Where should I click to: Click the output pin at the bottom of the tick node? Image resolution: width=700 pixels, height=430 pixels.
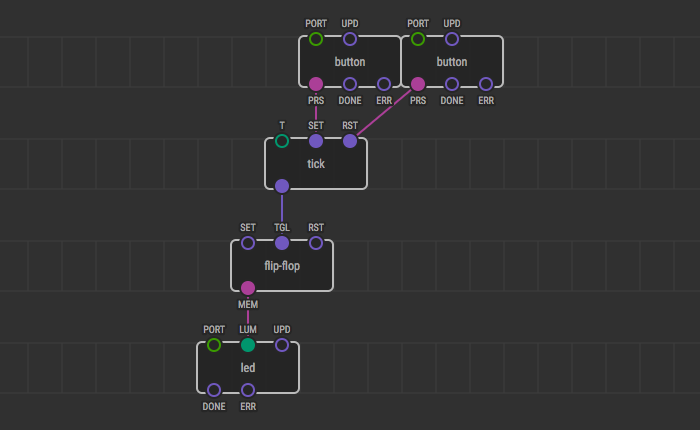point(282,186)
